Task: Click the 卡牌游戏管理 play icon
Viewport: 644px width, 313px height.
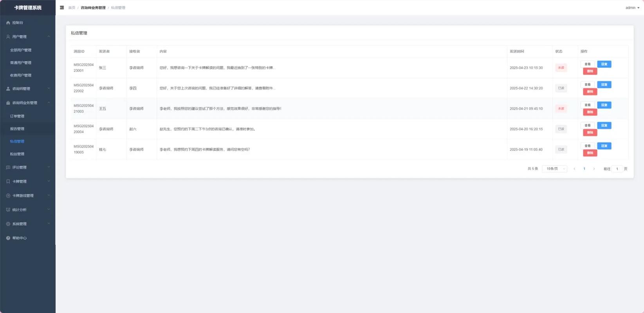Action: click(x=8, y=196)
